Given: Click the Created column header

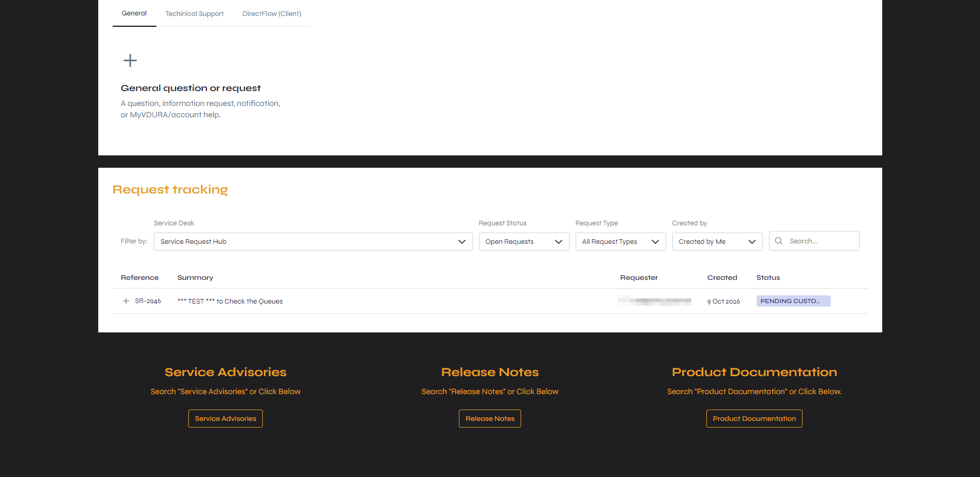Looking at the screenshot, I should pos(722,277).
